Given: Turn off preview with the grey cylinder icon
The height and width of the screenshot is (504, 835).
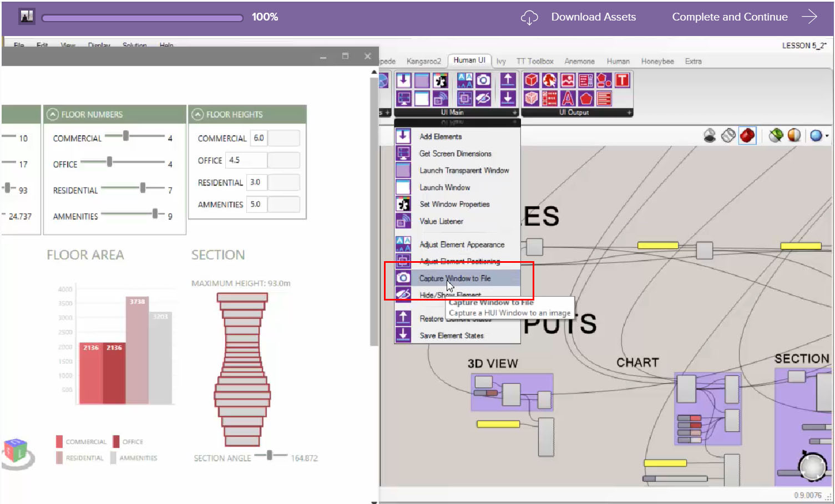Looking at the screenshot, I should click(x=710, y=135).
